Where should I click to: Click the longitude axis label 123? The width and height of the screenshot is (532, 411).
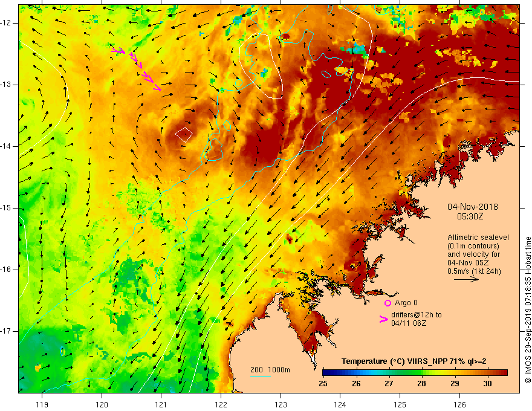[x=281, y=404]
